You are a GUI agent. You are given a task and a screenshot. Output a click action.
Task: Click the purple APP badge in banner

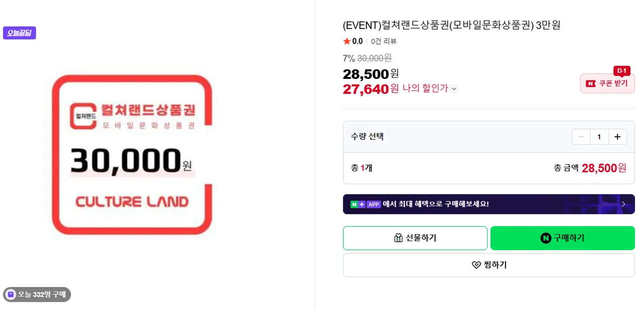(x=374, y=204)
